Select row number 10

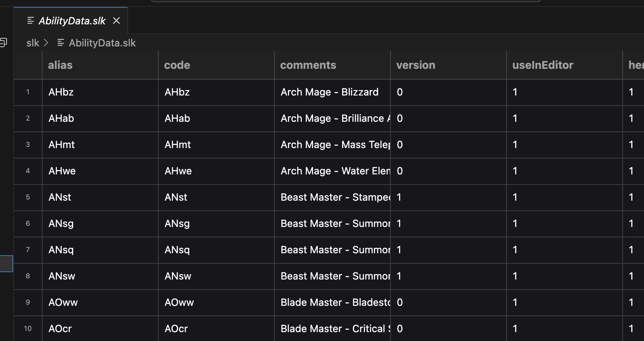pyautogui.click(x=28, y=329)
